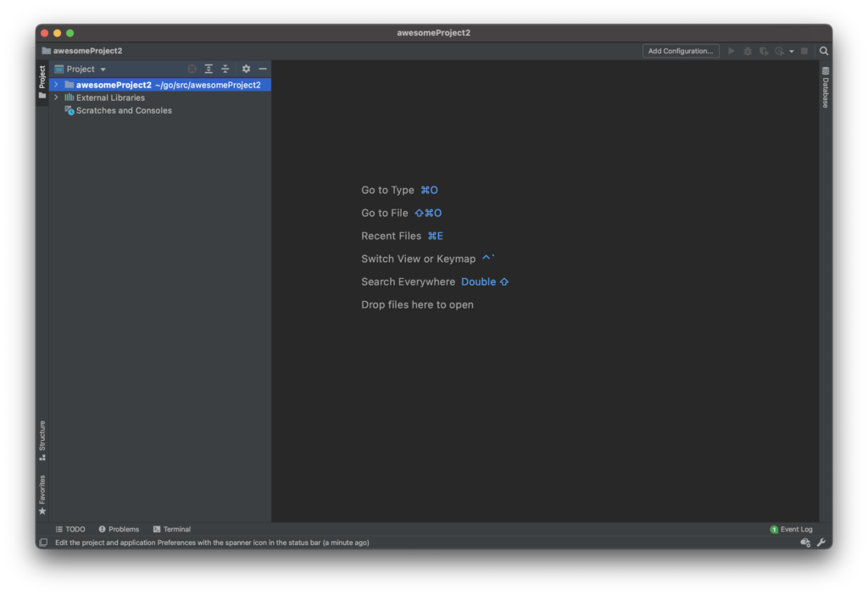This screenshot has height=596, width=868.
Task: Click the Add Configuration button
Action: point(681,50)
